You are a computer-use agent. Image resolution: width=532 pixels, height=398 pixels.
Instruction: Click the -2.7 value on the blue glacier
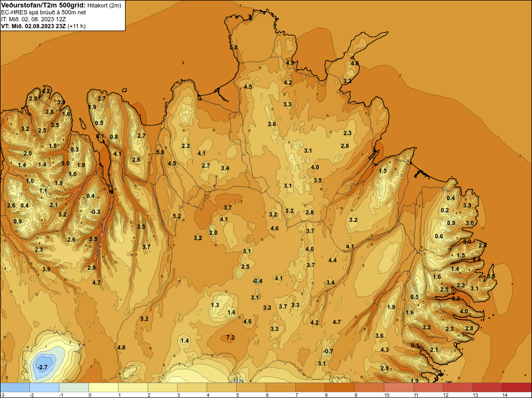[x=43, y=367]
